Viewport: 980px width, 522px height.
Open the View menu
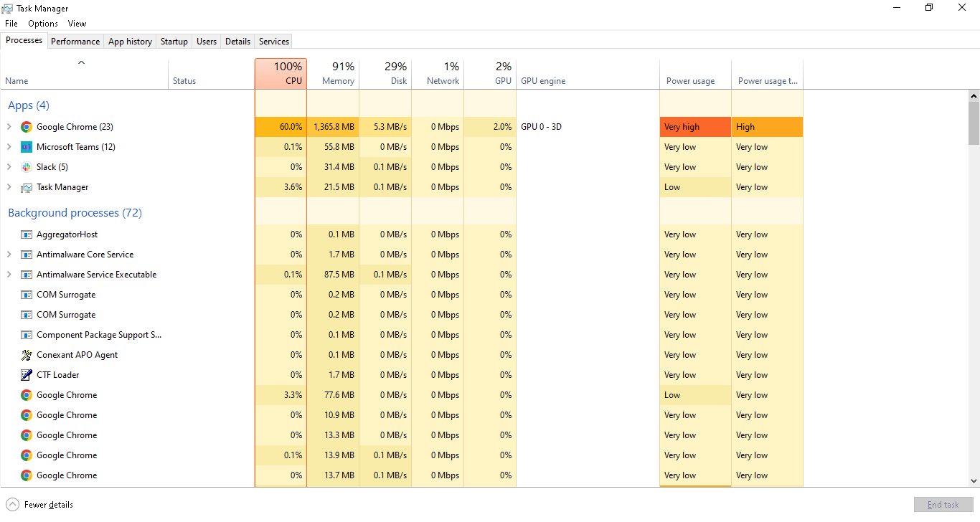pyautogui.click(x=77, y=24)
